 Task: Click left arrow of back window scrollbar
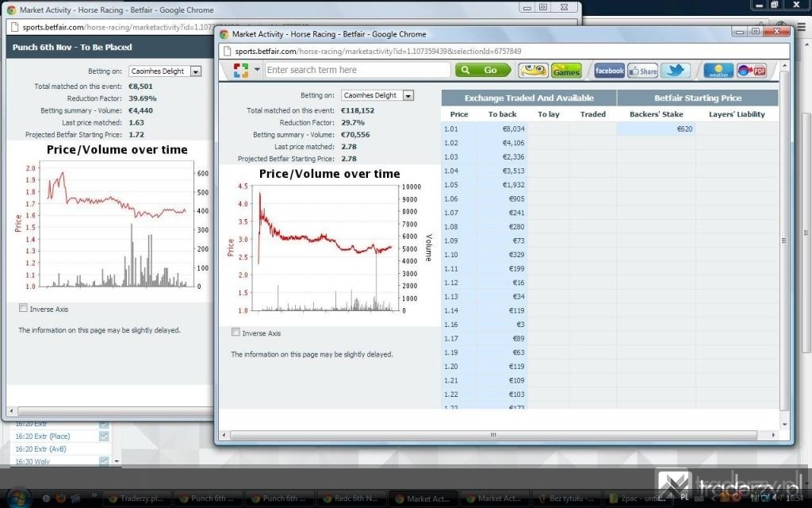point(11,412)
